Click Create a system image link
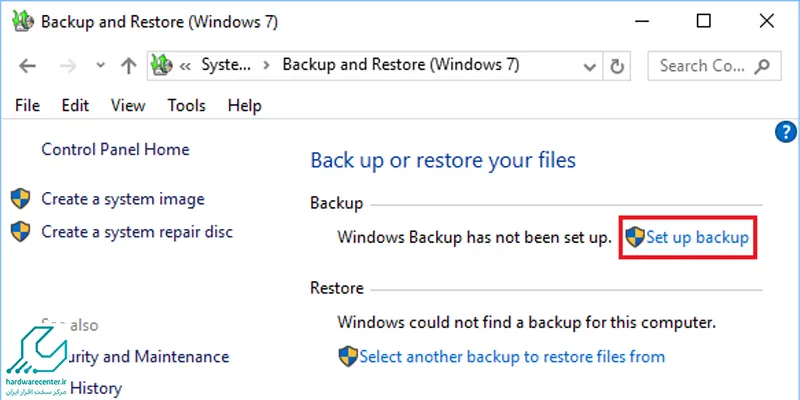 [123, 199]
